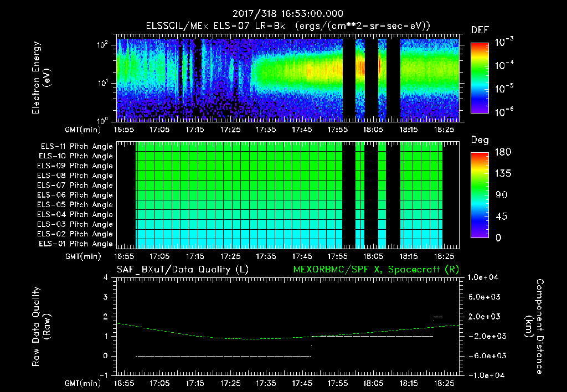The height and width of the screenshot is (392, 567).
Task: Click the 1.0e+04 right-axis tick label
Action: pos(483,277)
